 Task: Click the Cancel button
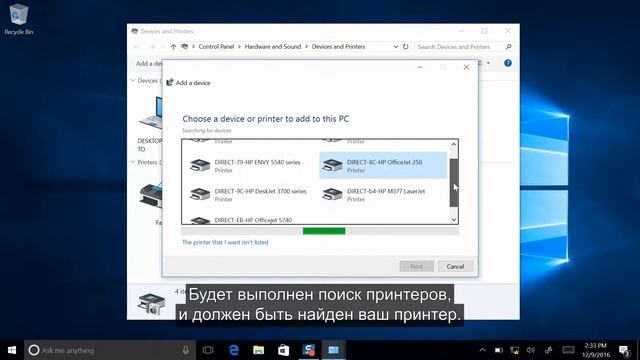[455, 266]
